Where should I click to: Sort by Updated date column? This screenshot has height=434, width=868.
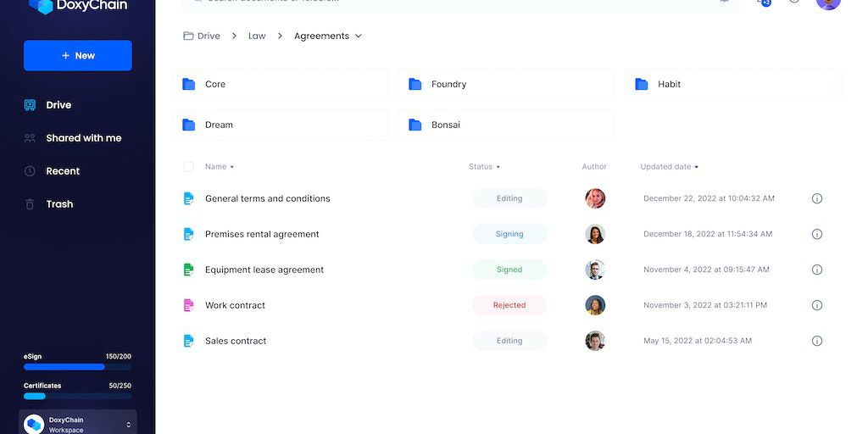(669, 167)
